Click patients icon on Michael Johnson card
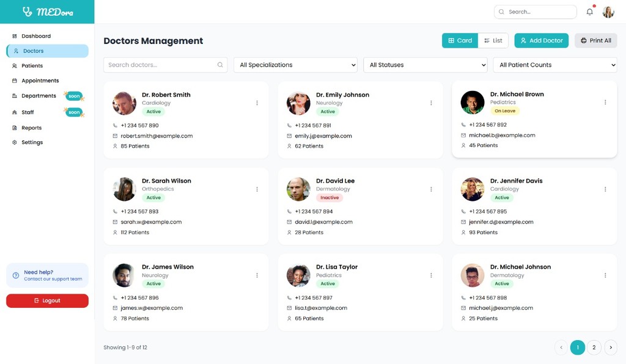 (463, 319)
